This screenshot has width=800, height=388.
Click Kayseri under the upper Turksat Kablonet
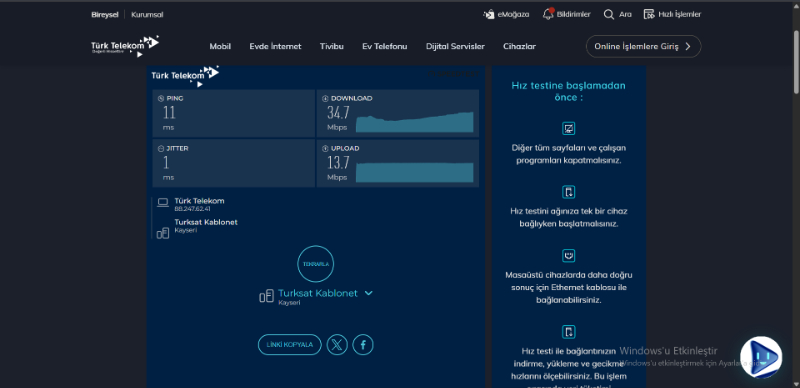coord(186,230)
